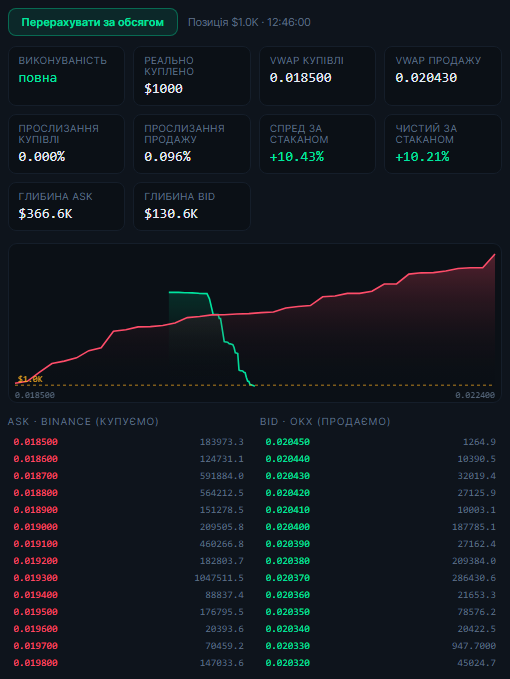510x679 pixels.
Task: Select the VWAP КУПІВЛІ value 0.018500
Action: pyautogui.click(x=300, y=78)
